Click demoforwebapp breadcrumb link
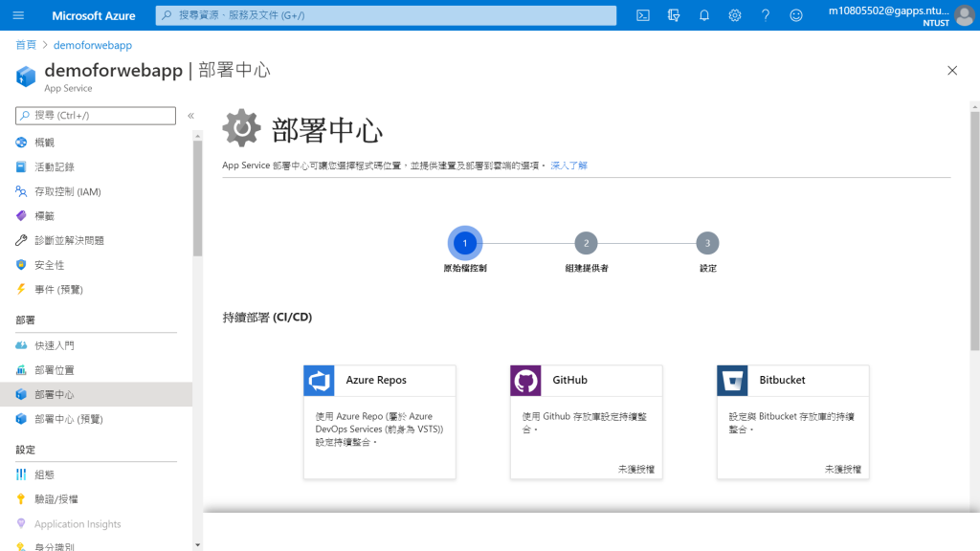This screenshot has height=551, width=980. [93, 45]
